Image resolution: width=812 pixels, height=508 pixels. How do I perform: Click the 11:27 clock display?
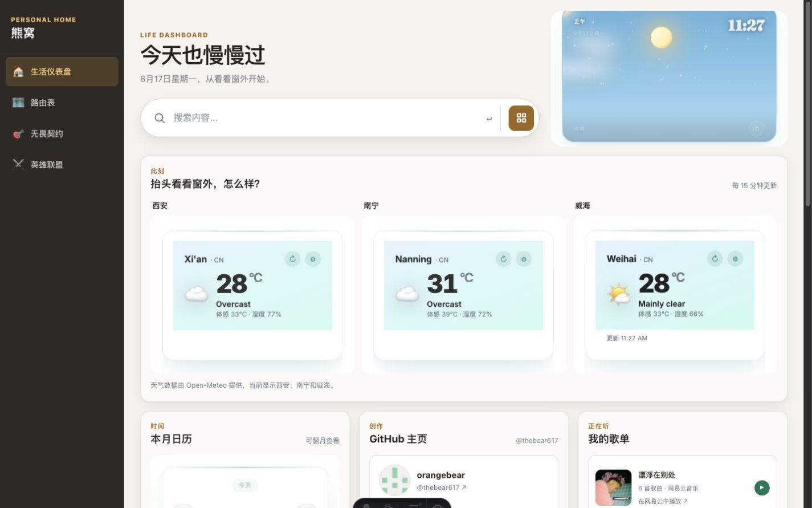pos(746,25)
